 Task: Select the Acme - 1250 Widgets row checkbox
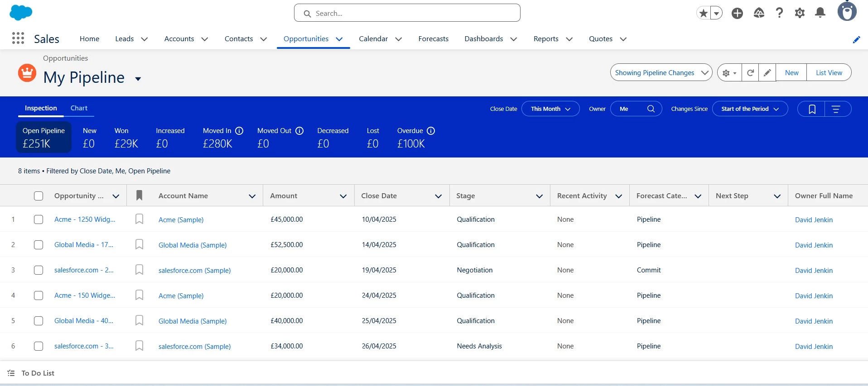[x=39, y=219]
